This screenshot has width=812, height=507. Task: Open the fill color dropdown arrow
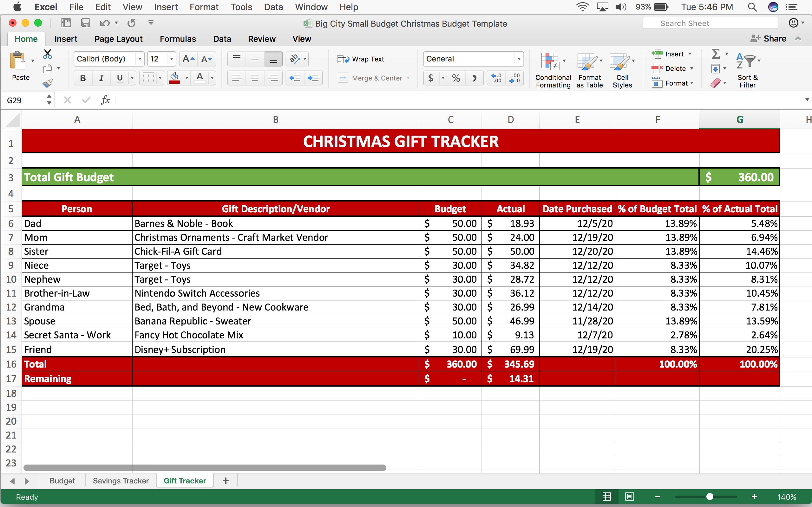[187, 78]
